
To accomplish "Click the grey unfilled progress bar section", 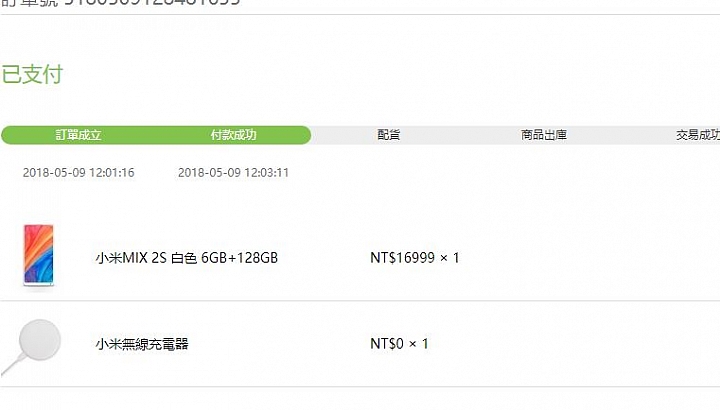I will coord(516,135).
